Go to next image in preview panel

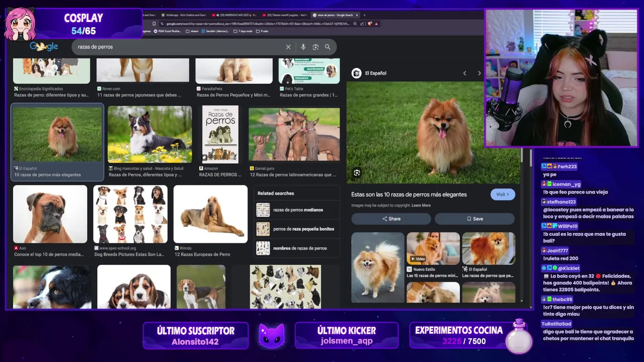[x=479, y=73]
